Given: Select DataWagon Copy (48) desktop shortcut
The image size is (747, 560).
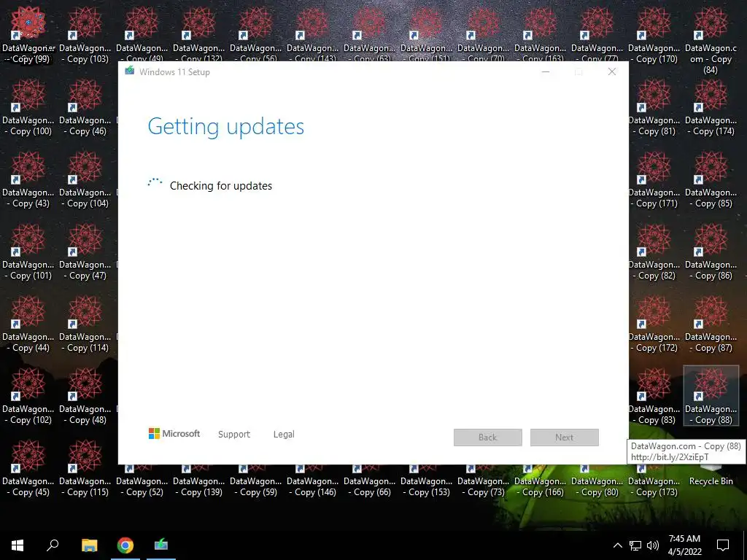Looking at the screenshot, I should click(x=85, y=396).
